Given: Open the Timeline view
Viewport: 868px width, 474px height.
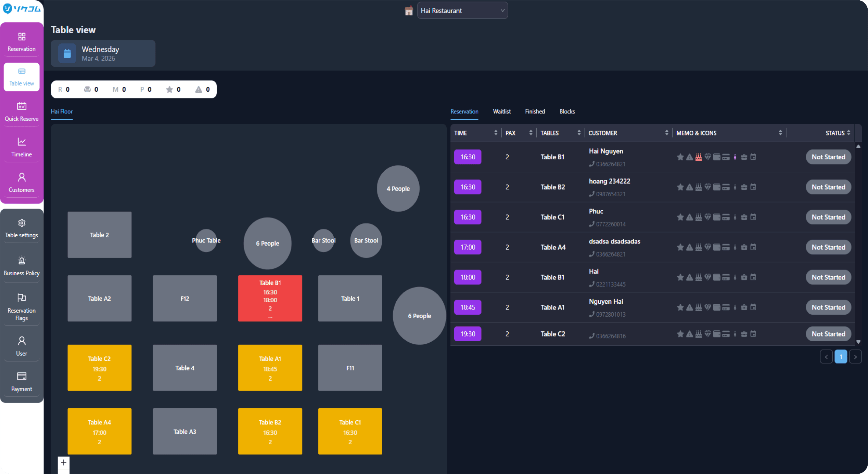Looking at the screenshot, I should click(21, 147).
